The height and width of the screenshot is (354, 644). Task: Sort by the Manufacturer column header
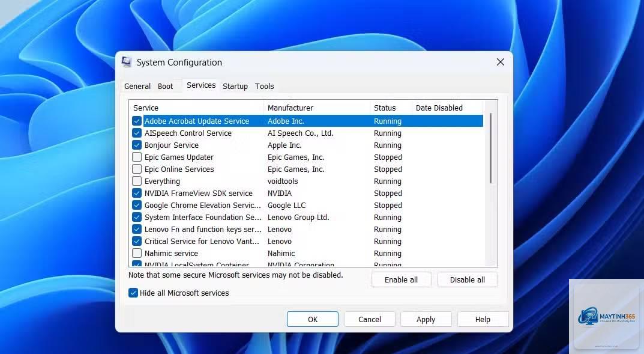tap(317, 108)
